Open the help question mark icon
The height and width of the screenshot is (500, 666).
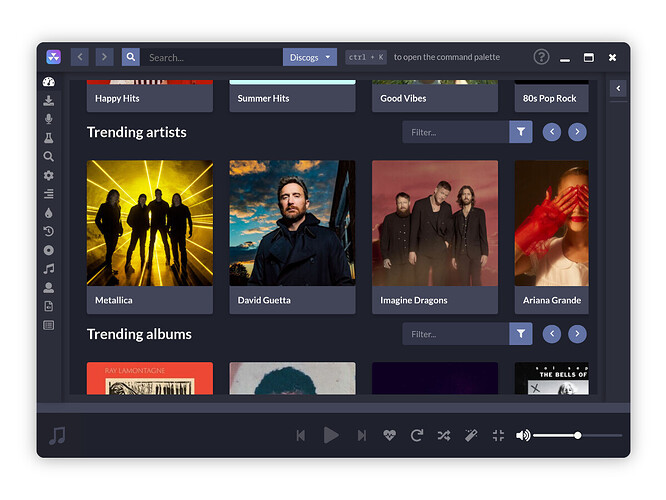point(541,57)
